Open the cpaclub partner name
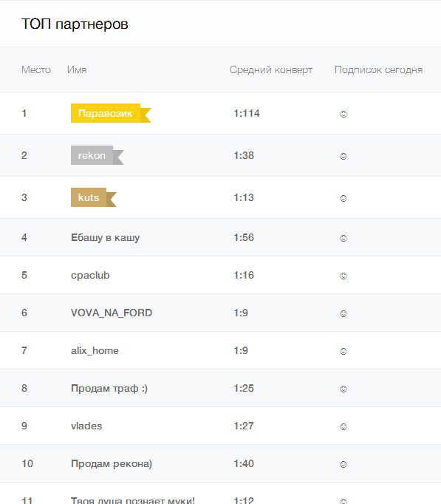 tap(90, 276)
